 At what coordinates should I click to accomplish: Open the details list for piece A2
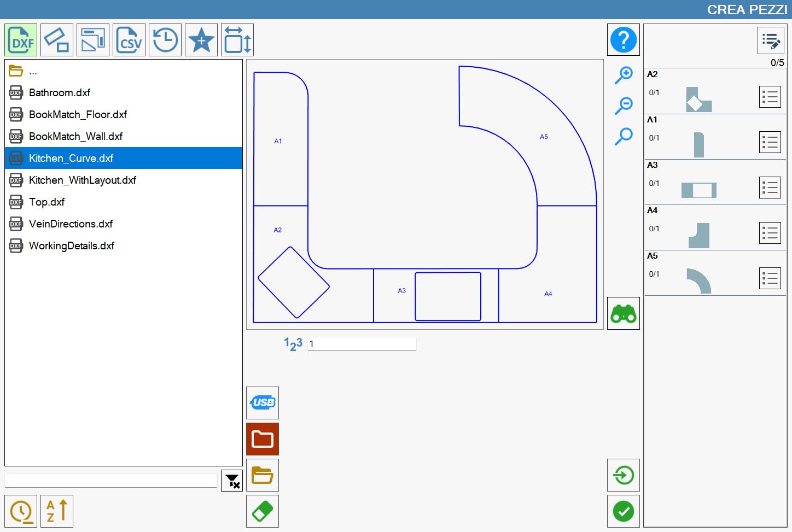tap(770, 97)
